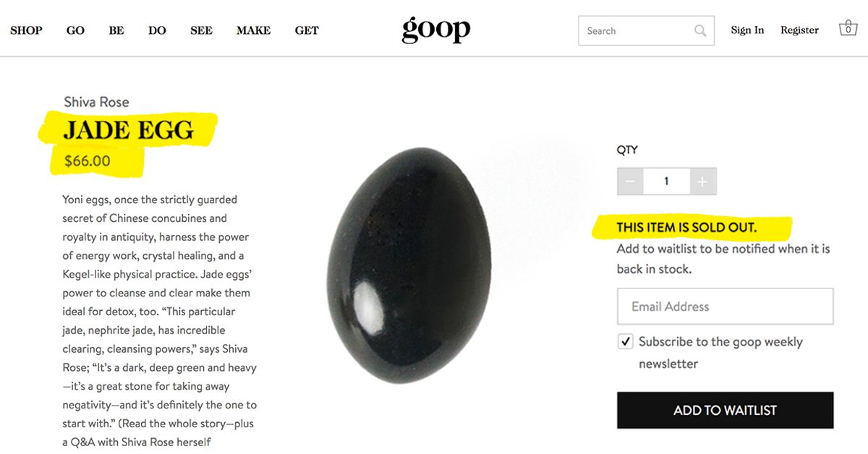Decrease quantity with the minus button
The width and height of the screenshot is (868, 454).
click(629, 181)
